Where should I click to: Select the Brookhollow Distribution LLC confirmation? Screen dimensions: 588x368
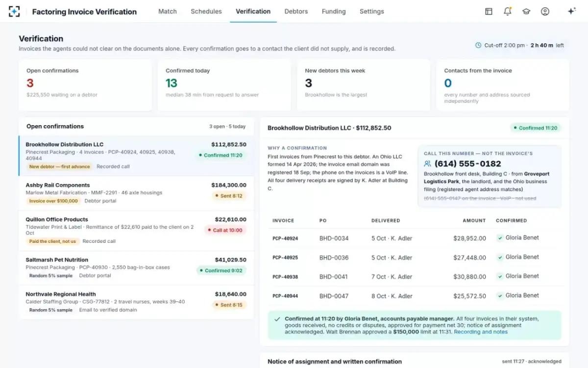click(x=136, y=156)
